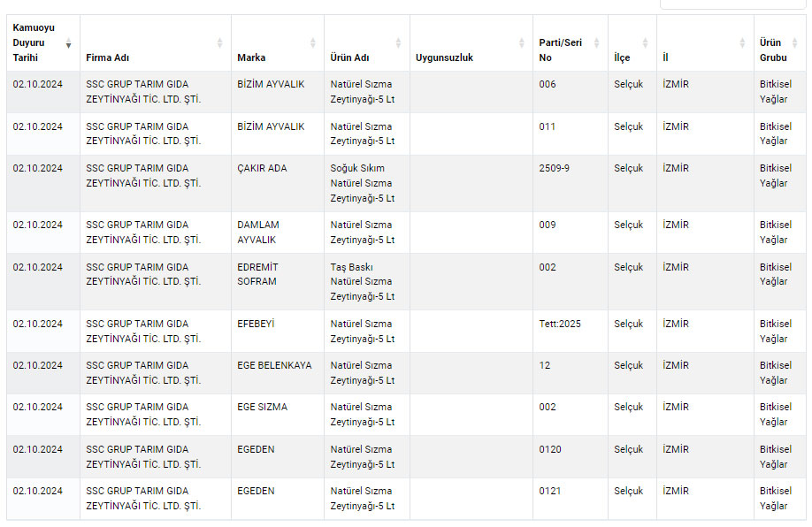Select the EGE BELENKAYA brand cell
Image resolution: width=812 pixels, height=527 pixels.
point(278,373)
